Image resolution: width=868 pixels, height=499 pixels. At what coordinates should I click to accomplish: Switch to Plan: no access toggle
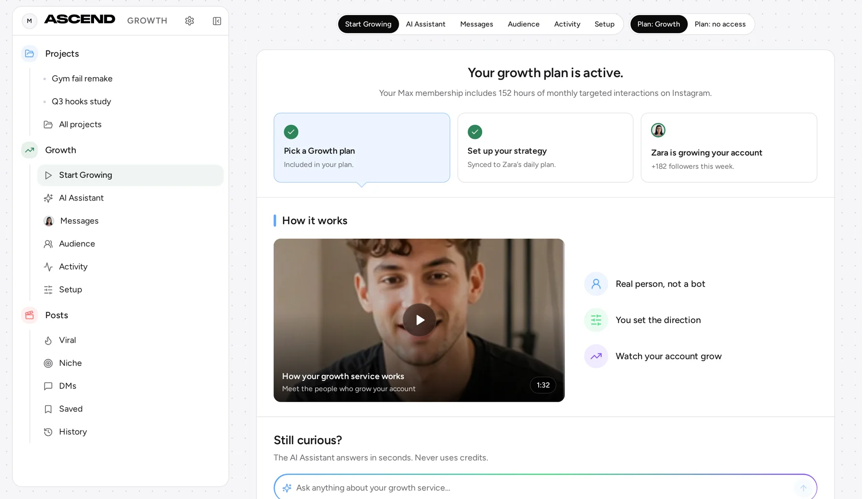point(720,24)
